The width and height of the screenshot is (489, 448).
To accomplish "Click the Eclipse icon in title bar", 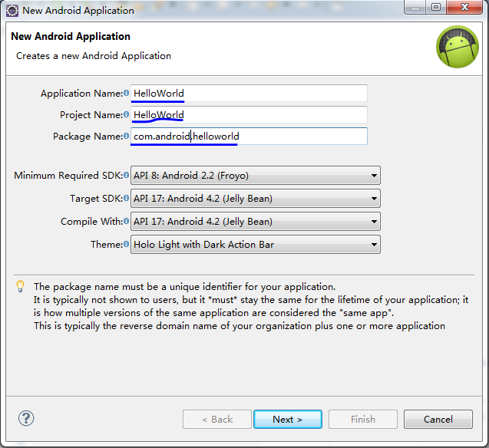I will (x=12, y=11).
